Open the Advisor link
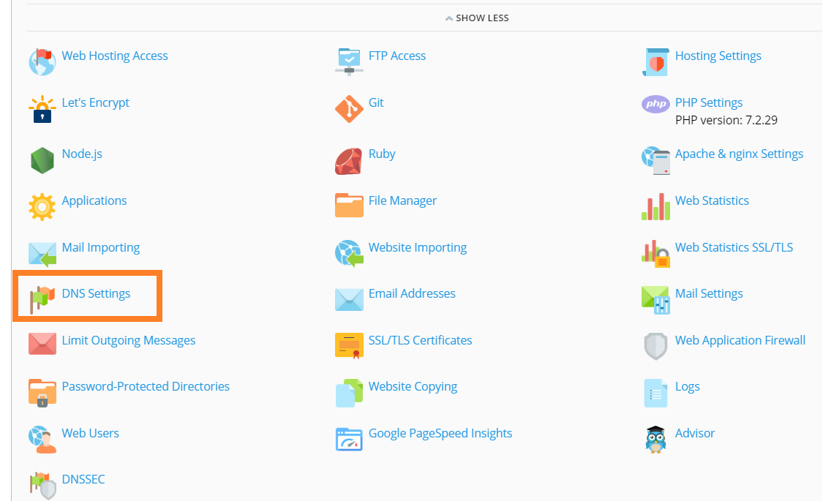 pos(694,433)
